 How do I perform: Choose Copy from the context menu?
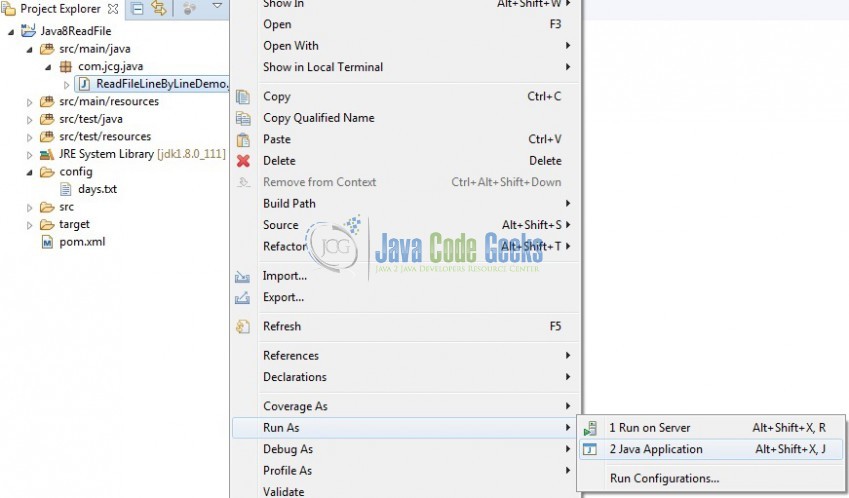(406, 96)
